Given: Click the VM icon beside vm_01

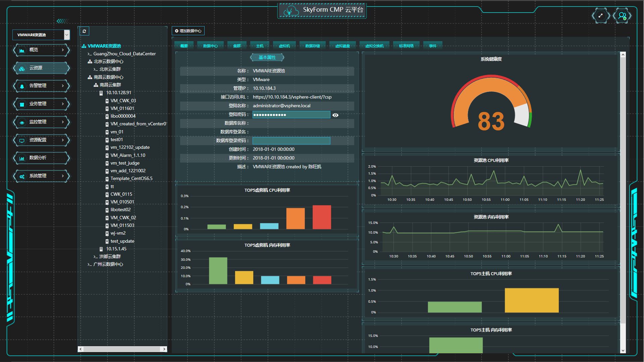Looking at the screenshot, I should (107, 132).
